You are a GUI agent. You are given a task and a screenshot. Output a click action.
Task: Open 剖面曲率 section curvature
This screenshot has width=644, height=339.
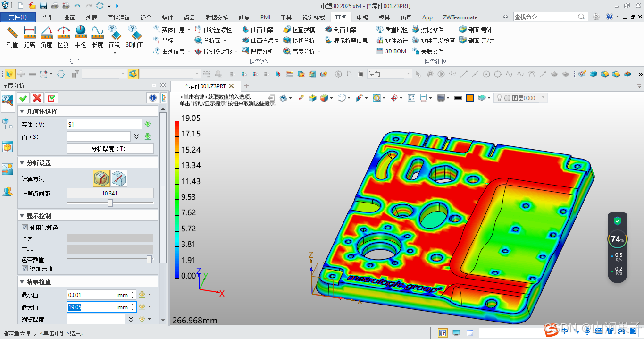[x=341, y=30]
